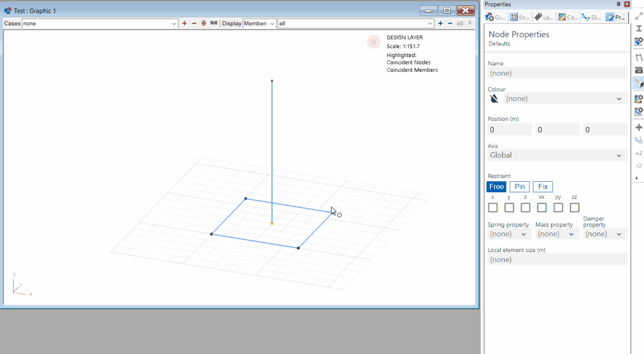Pin the Properties panel with the pushpin icon
This screenshot has height=354, width=644.
(x=619, y=4)
